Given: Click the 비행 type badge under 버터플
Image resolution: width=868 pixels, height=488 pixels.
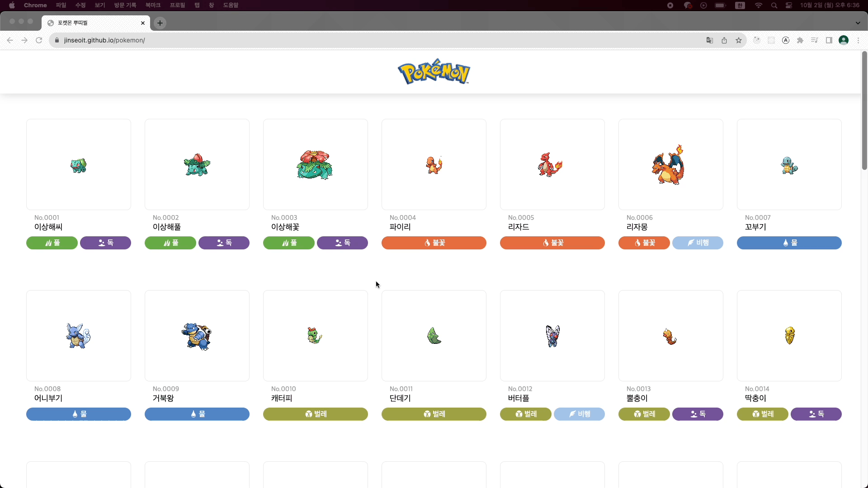Looking at the screenshot, I should click(580, 414).
